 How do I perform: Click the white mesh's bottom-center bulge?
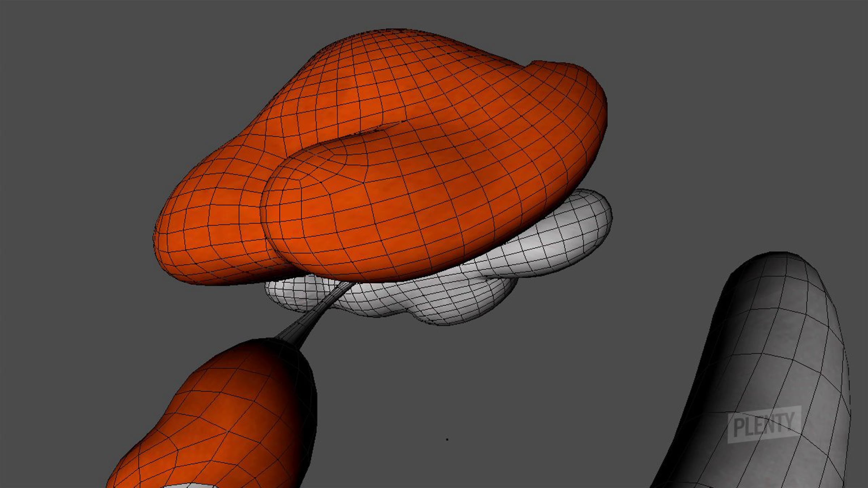[x=448, y=313]
